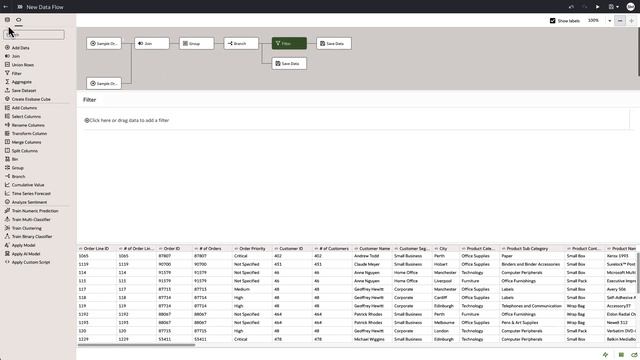Select the top Sample Order node on canvas
Screen dimensions: 640x360
(x=104, y=43)
